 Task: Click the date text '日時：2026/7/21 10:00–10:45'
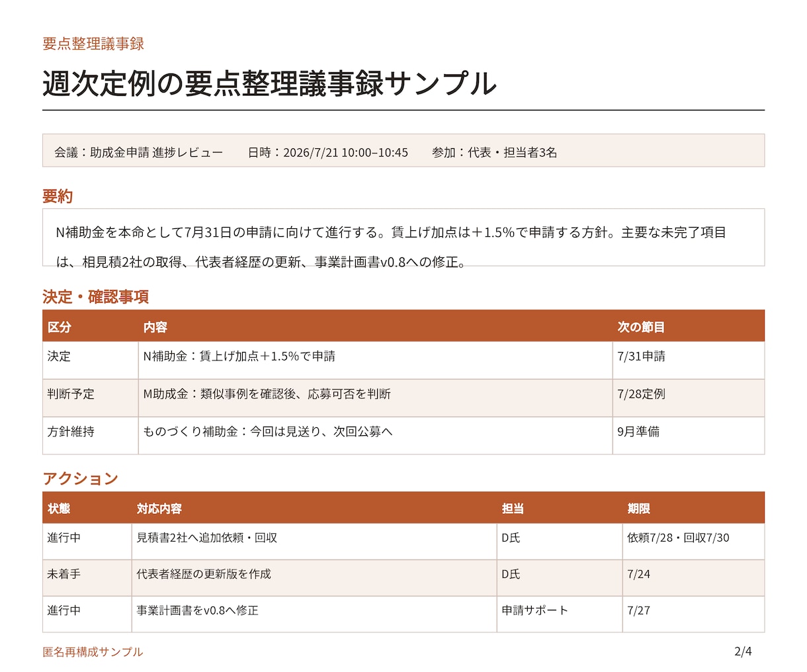click(328, 152)
